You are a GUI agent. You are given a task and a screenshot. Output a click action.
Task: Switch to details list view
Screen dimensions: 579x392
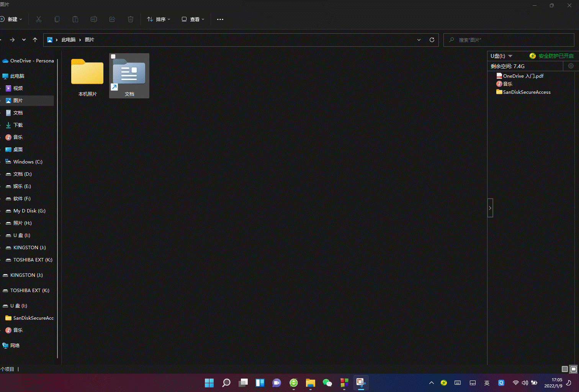564,369
